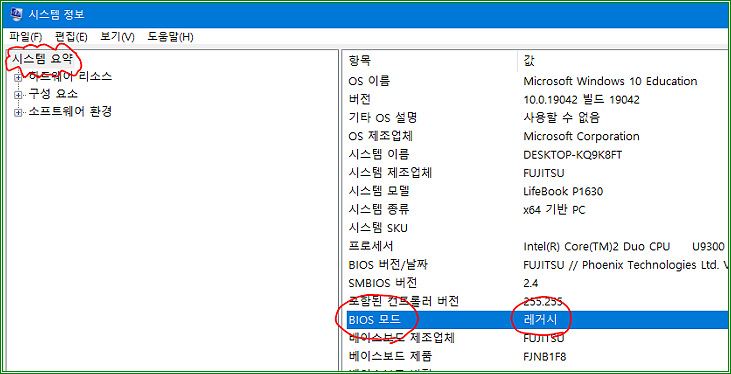Select the 시스템 제조업체 row
Viewport: 731px width, 374px height.
[538, 173]
